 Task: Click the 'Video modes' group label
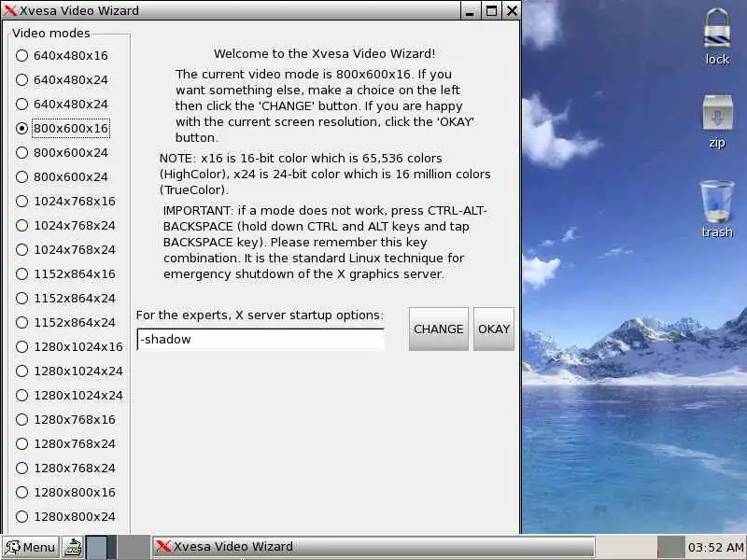tap(51, 34)
